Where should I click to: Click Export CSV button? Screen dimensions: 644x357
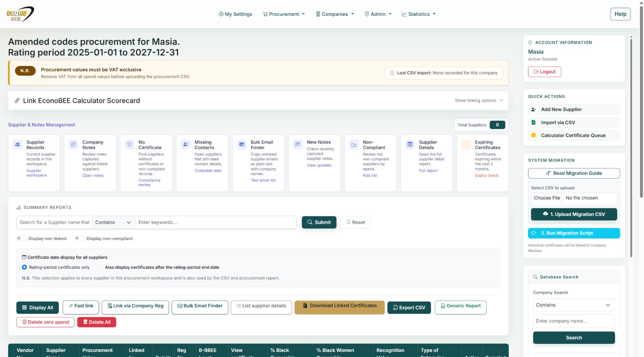point(409,308)
